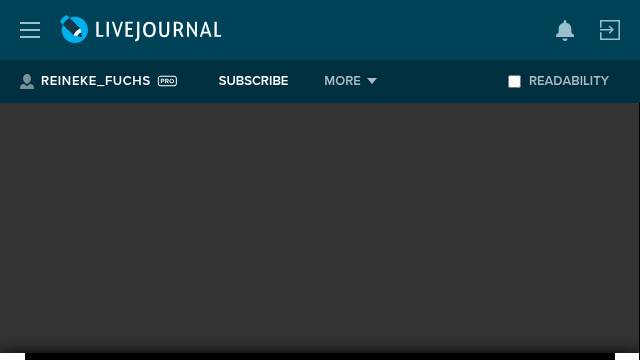Click the LiveJournal pencil logo

pyautogui.click(x=74, y=29)
